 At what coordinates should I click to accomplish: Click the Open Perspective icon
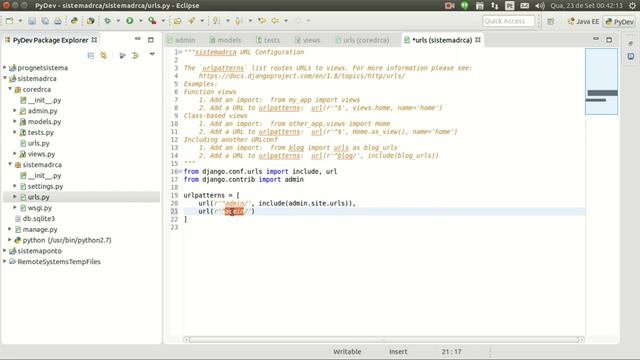(550, 21)
